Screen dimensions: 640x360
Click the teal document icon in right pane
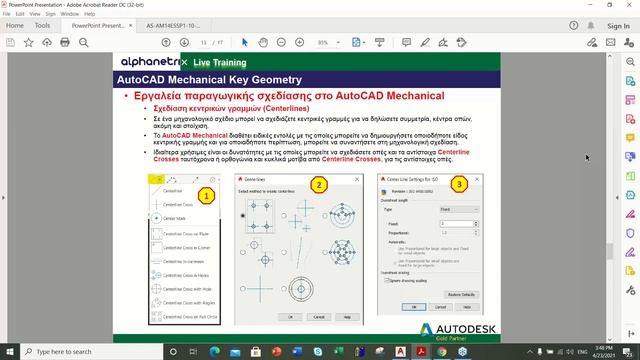(630, 81)
